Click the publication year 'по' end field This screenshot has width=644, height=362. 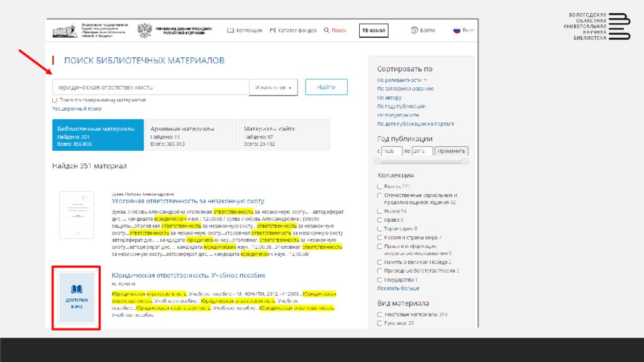[x=422, y=151]
